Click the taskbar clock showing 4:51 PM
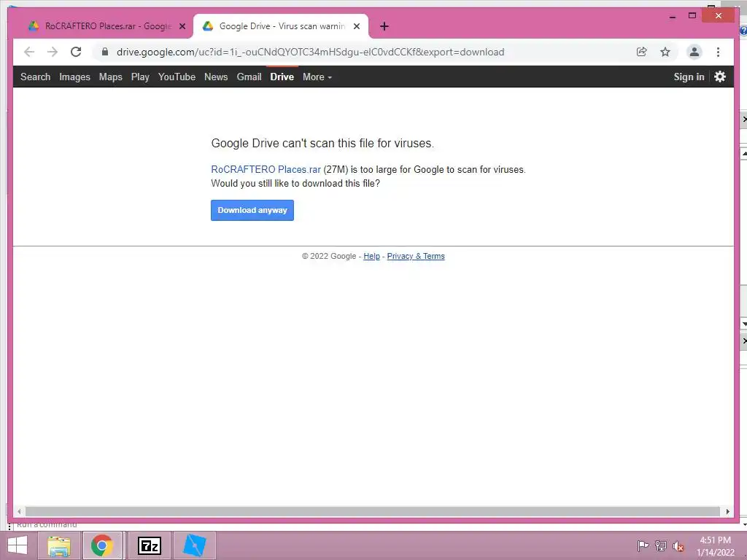 pos(715,546)
